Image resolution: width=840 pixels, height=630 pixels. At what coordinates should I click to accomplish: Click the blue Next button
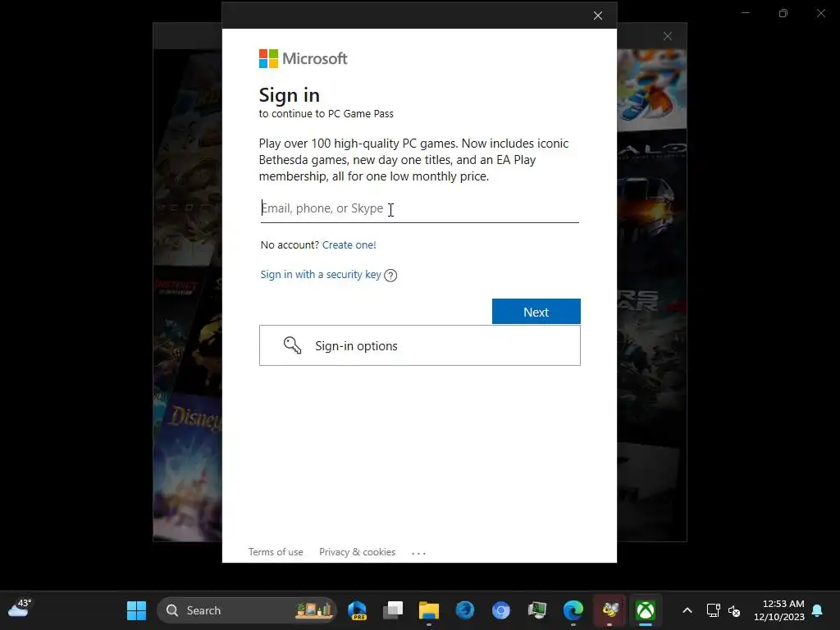click(536, 312)
